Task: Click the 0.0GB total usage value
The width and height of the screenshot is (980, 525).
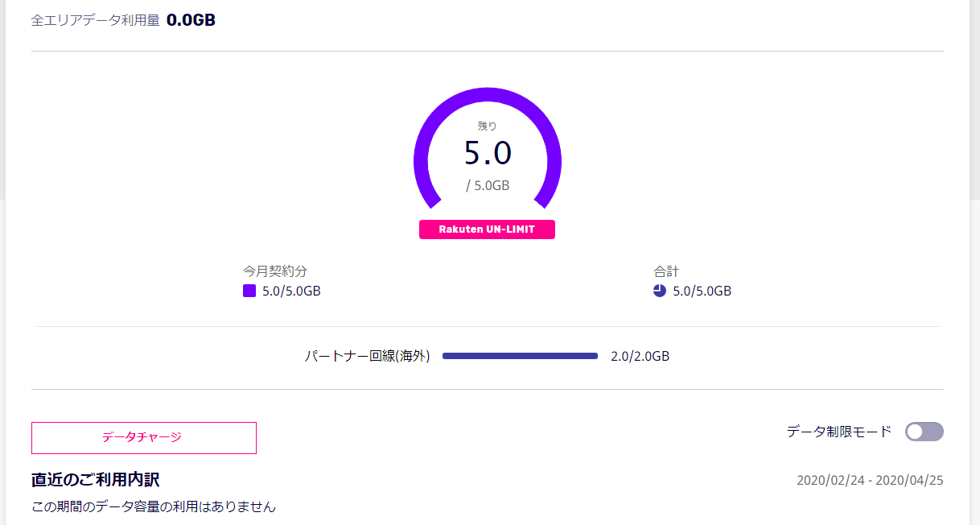Action: coord(191,20)
